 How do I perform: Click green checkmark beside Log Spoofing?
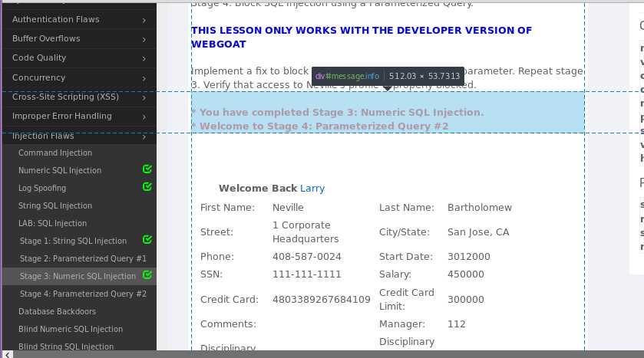tap(147, 186)
